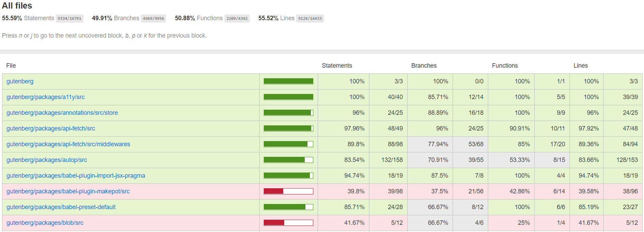Click coverage bar in the gutenberg row

[288, 81]
